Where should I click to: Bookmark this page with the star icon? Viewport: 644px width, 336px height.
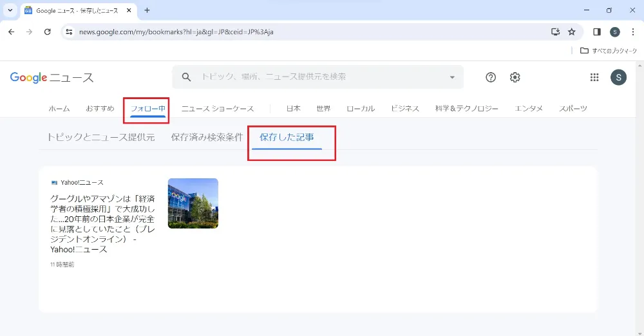572,32
